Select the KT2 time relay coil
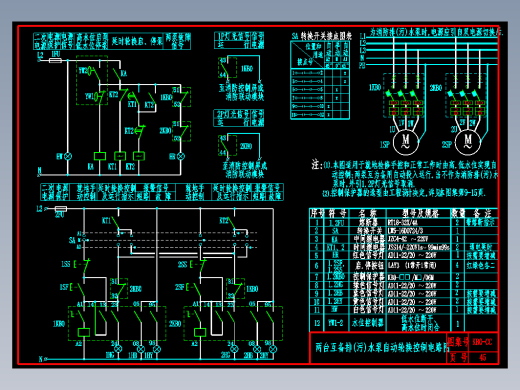 point(139,156)
